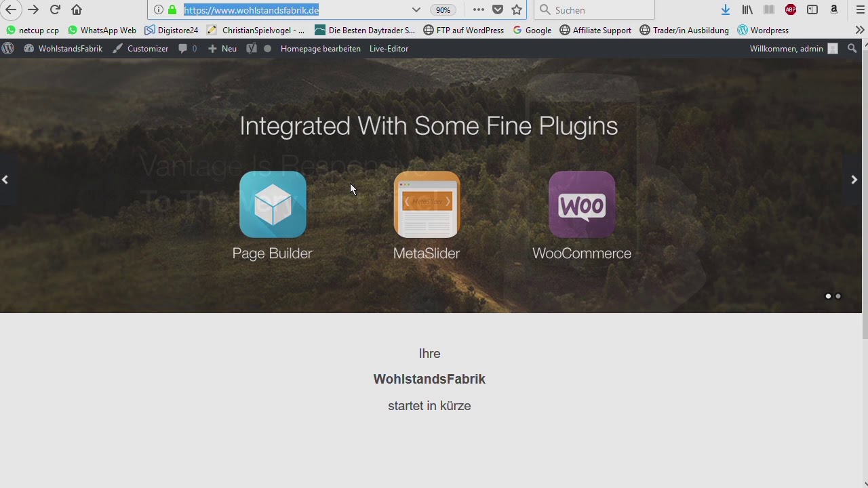
Task: Click the admin user avatar
Action: pyautogui.click(x=833, y=49)
